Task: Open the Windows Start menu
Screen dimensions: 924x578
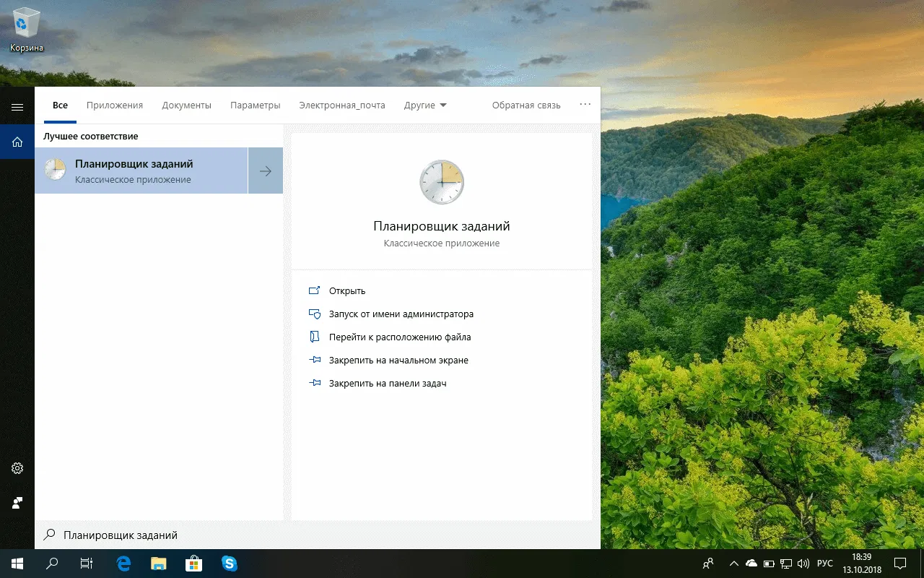Action: point(17,564)
